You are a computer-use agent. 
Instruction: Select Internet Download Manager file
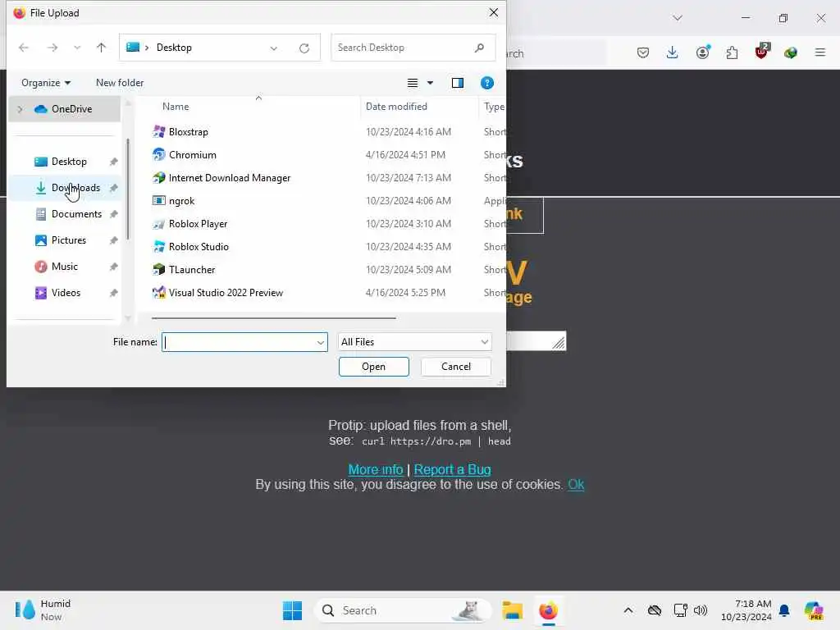[230, 178]
